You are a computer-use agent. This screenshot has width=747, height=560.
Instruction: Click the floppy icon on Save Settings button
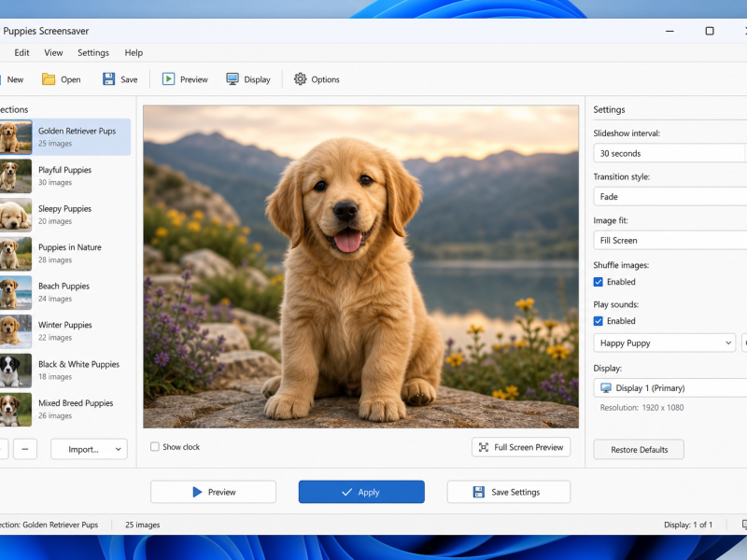tap(479, 492)
